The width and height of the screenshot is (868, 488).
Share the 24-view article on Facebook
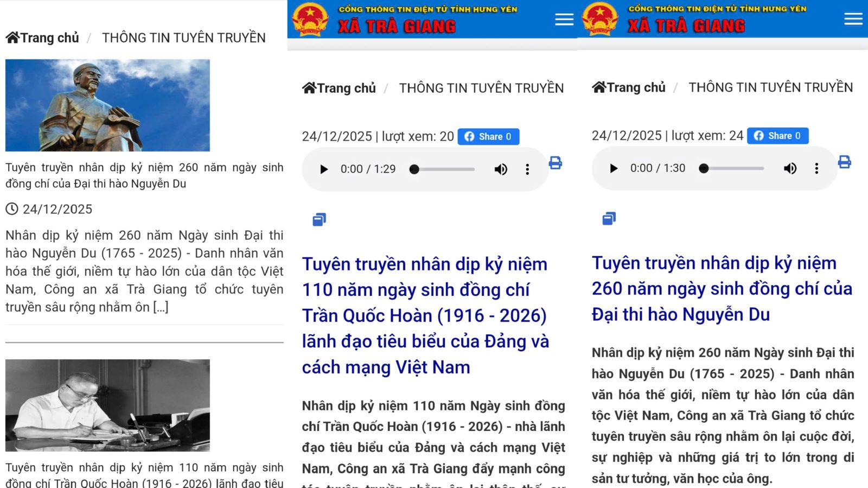(777, 136)
